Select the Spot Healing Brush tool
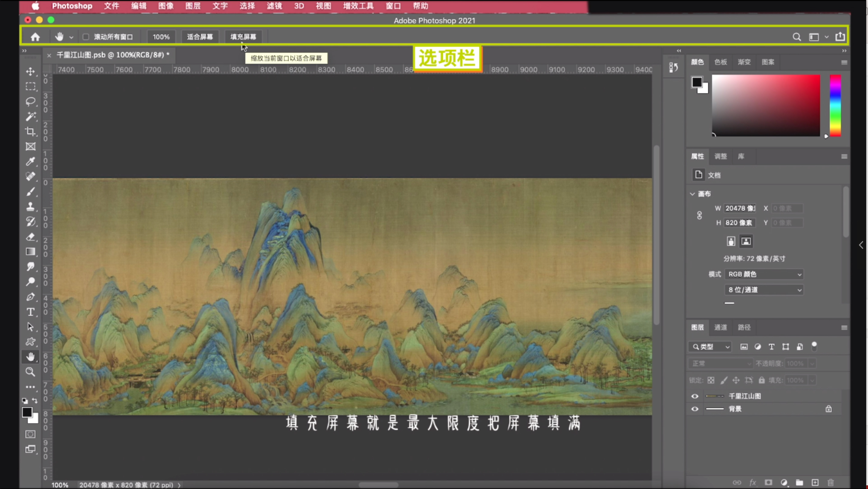 pos(31,176)
